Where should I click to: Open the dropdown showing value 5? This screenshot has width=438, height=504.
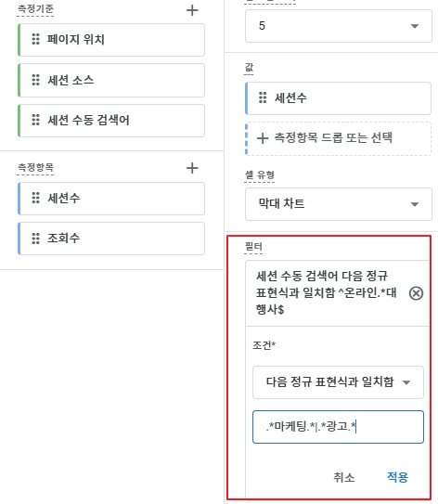coord(339,26)
